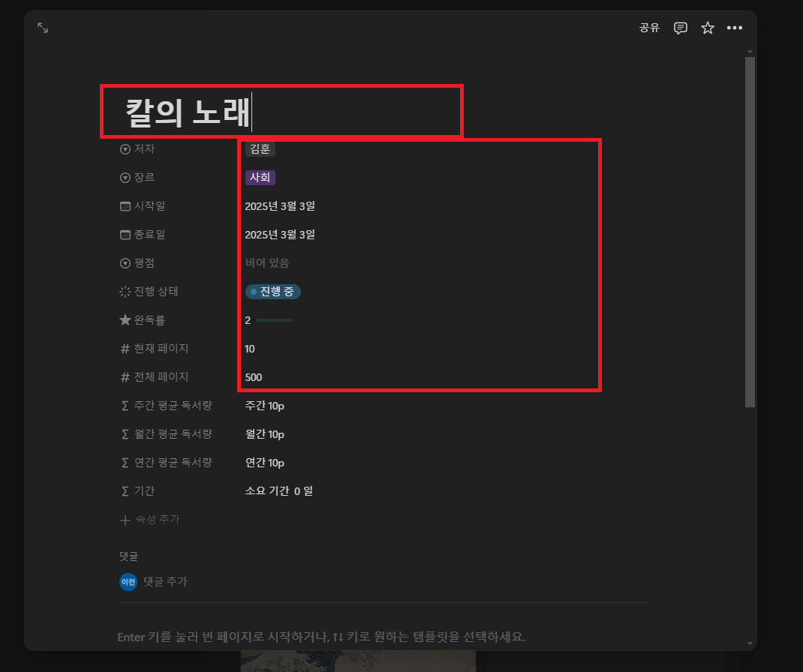Click 댓글 추가 to add a comment
Viewport: 803px width, 672px height.
165,582
